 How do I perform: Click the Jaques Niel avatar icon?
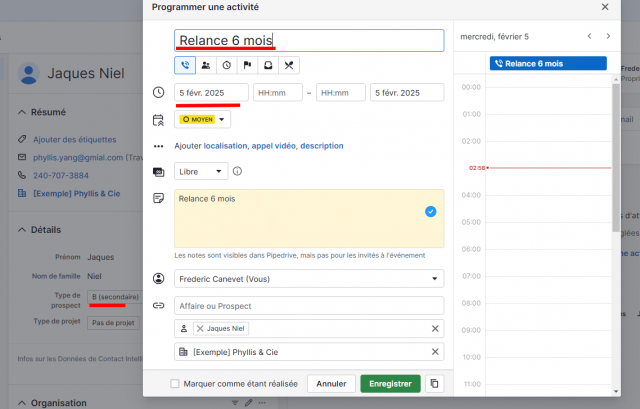(x=29, y=73)
